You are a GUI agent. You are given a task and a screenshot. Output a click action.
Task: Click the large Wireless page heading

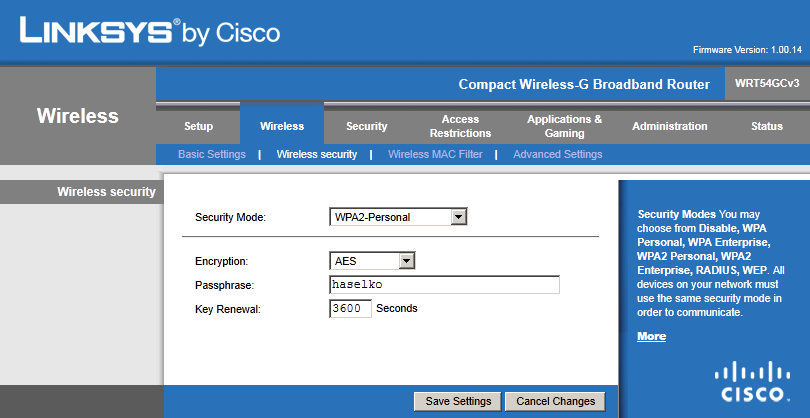[x=77, y=116]
